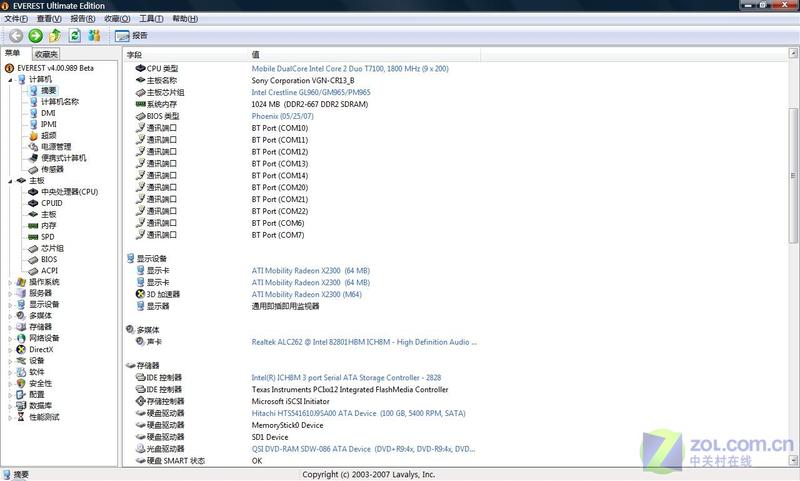Screen dimensions: 800x481
Task: Click the 中央处理器(CPU) chip icon
Action: pos(33,192)
